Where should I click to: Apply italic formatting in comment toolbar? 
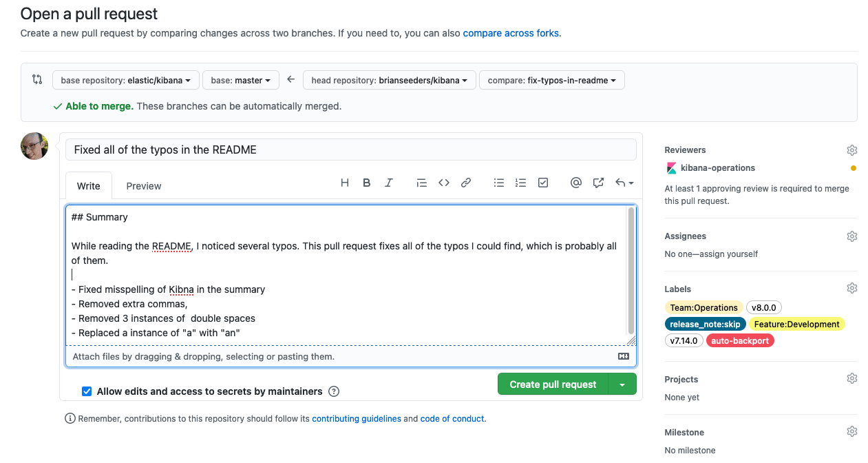389,183
